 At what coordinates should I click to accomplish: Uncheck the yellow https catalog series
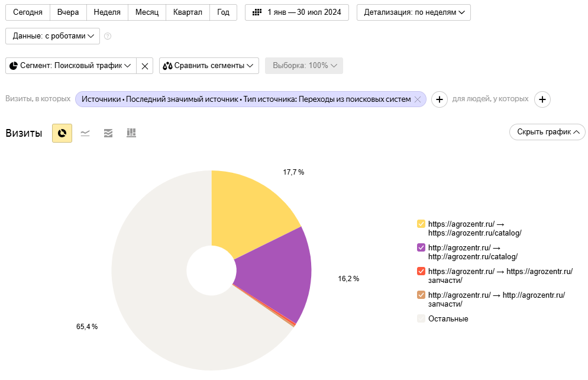421,224
